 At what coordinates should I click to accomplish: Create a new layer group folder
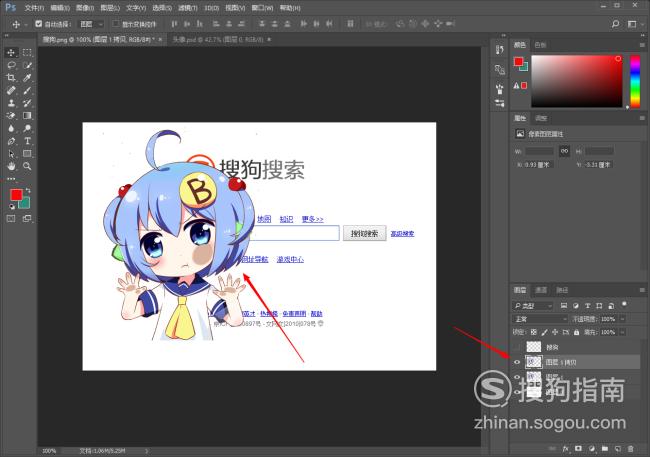coord(605,449)
